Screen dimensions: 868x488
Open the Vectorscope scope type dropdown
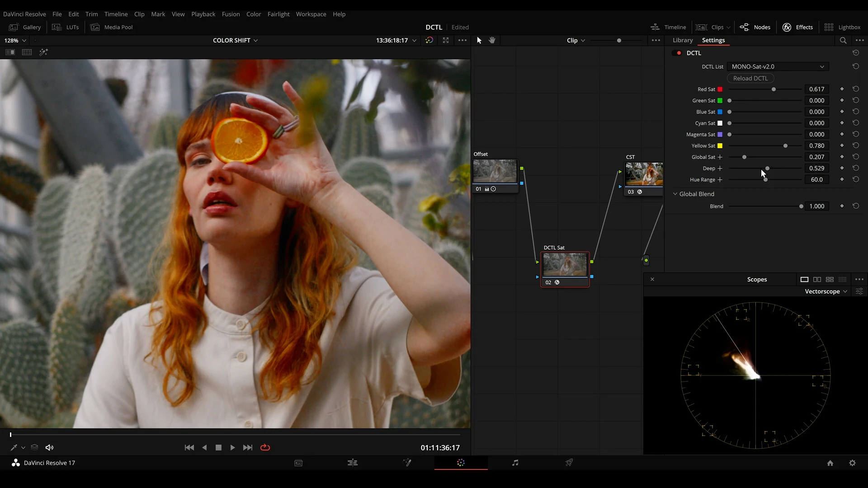(826, 291)
